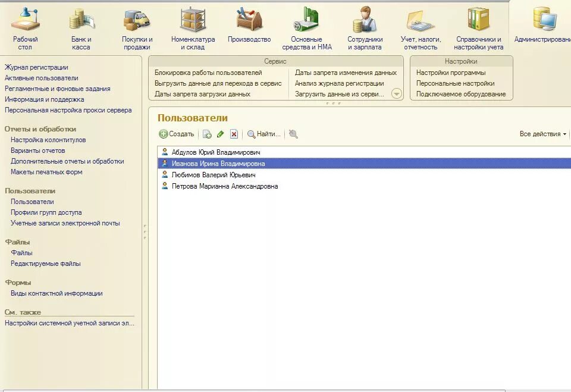Select user Иванова Ирина Владимировна
The height and width of the screenshot is (392, 571).
[364, 163]
